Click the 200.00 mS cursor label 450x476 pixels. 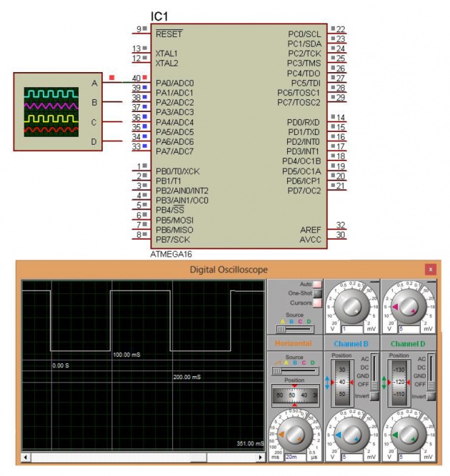pyautogui.click(x=187, y=377)
